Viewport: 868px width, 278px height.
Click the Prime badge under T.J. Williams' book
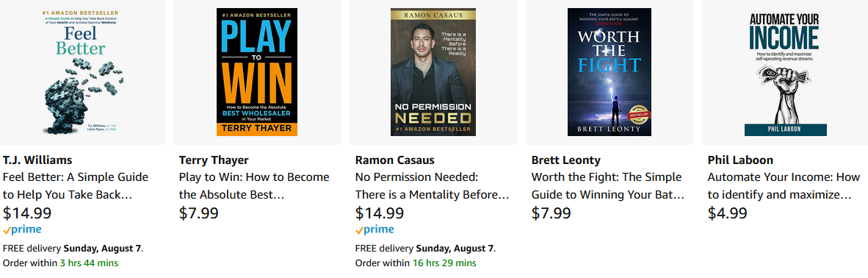22,229
